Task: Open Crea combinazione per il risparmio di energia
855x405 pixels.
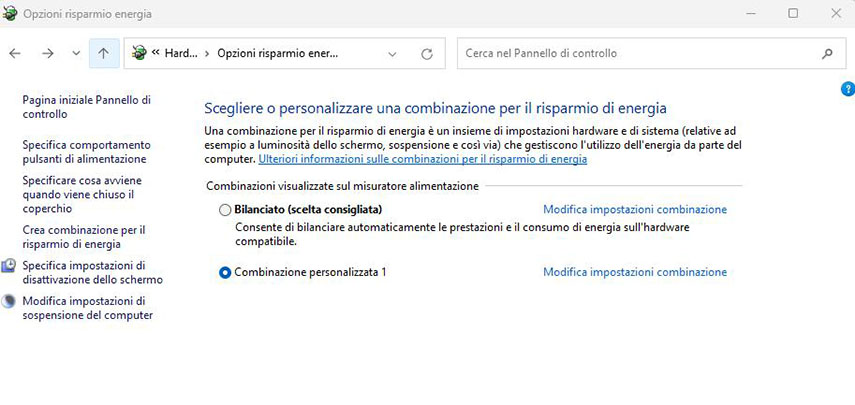Action: 84,237
